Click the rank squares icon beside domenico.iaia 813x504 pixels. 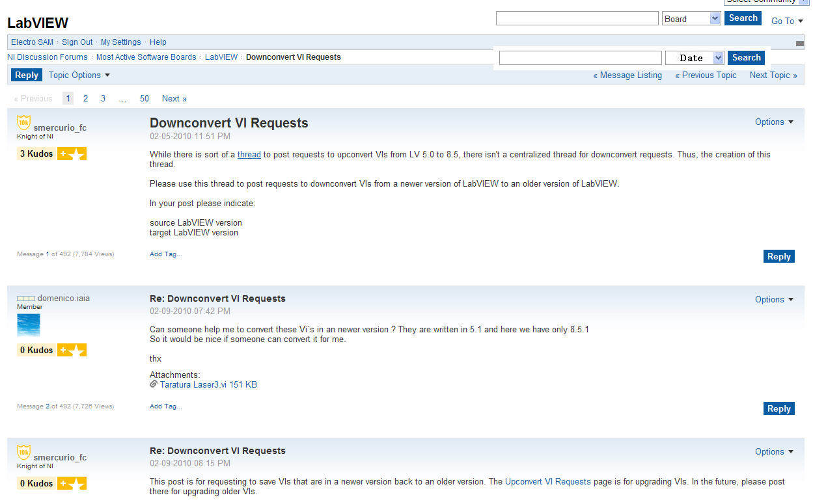point(26,298)
